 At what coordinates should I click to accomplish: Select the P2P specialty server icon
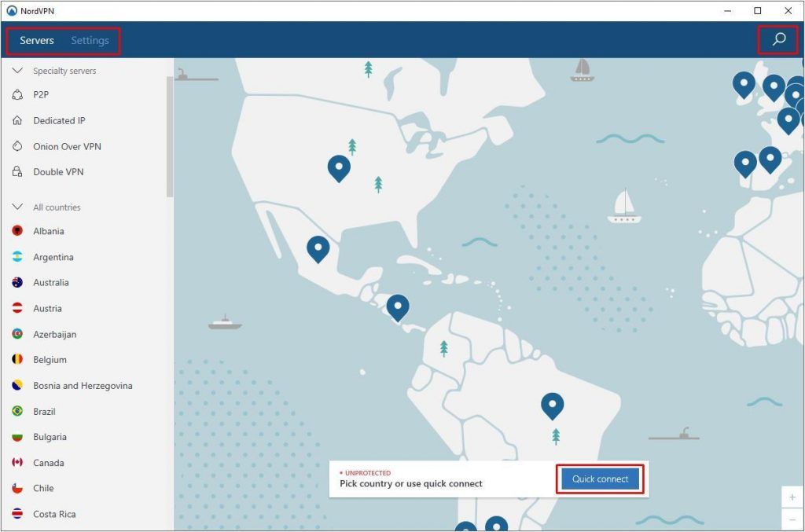click(17, 94)
